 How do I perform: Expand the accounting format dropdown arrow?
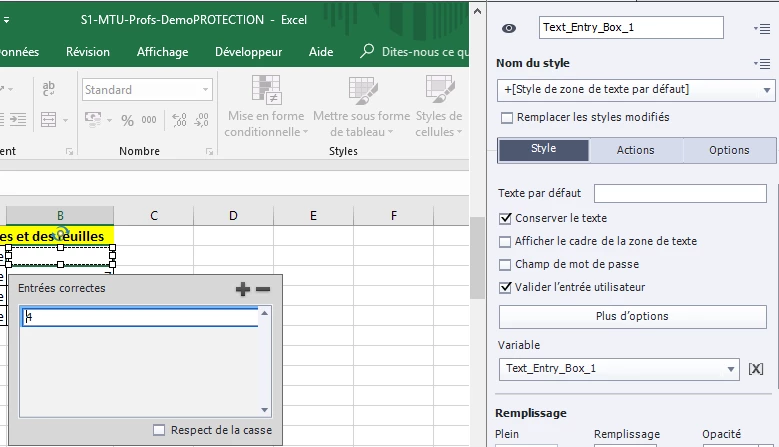coord(109,120)
